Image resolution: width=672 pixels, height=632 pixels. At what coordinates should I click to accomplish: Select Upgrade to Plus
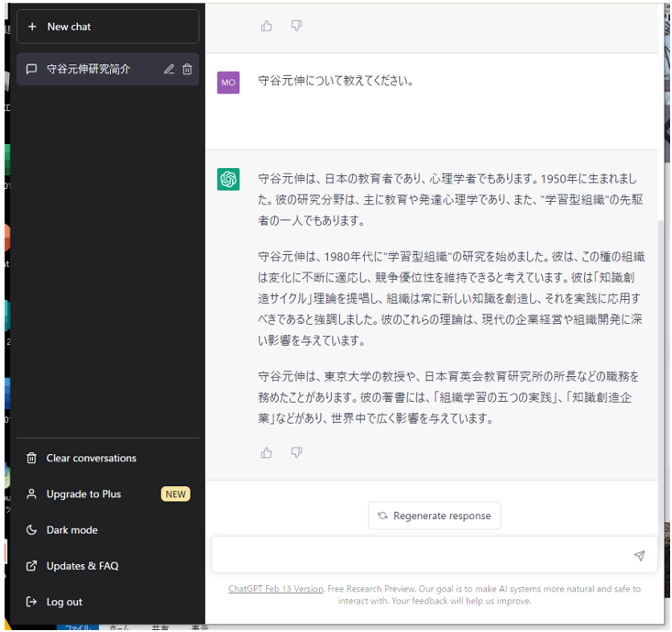107,493
